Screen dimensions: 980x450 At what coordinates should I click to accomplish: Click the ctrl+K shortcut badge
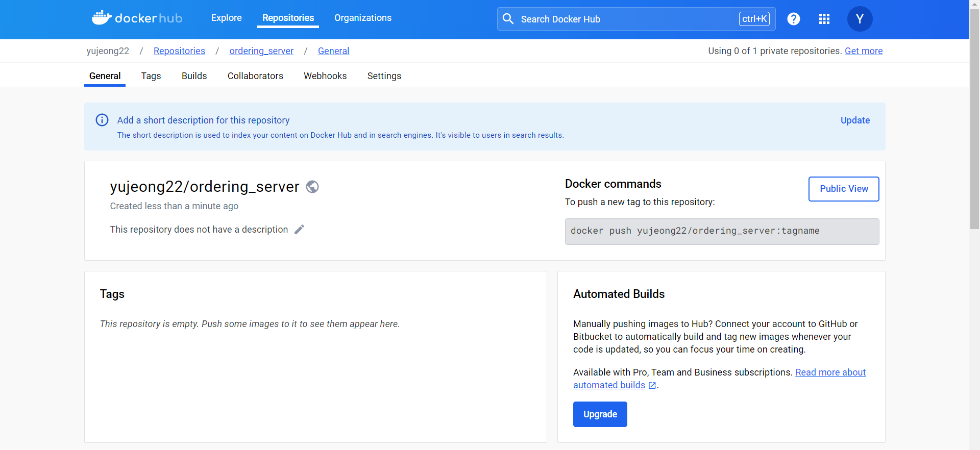(x=754, y=19)
